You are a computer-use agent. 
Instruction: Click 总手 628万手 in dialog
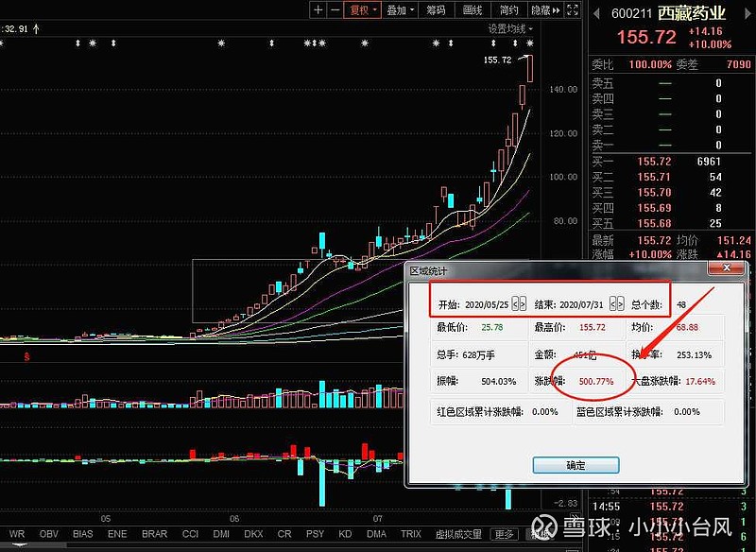tap(466, 354)
